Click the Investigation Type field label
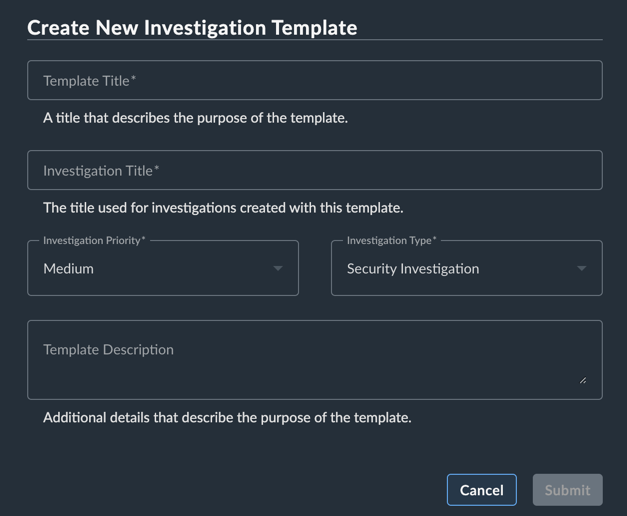The width and height of the screenshot is (627, 516). pos(391,240)
